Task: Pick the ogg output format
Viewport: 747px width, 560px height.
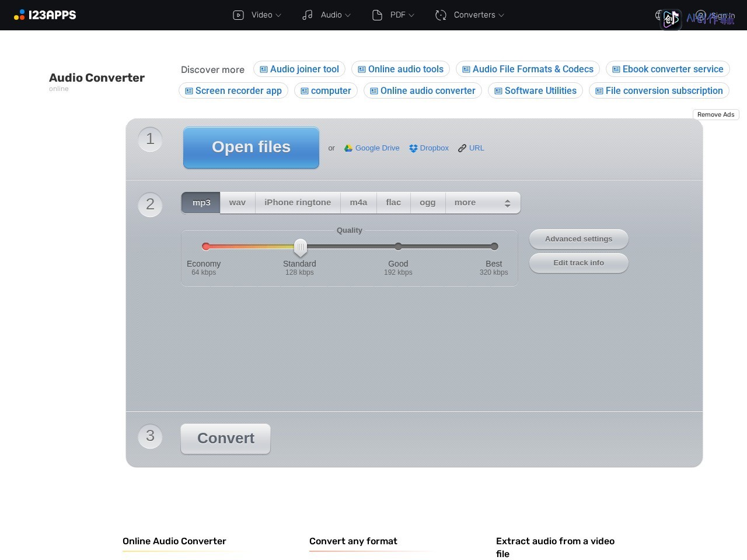Action: 428,202
